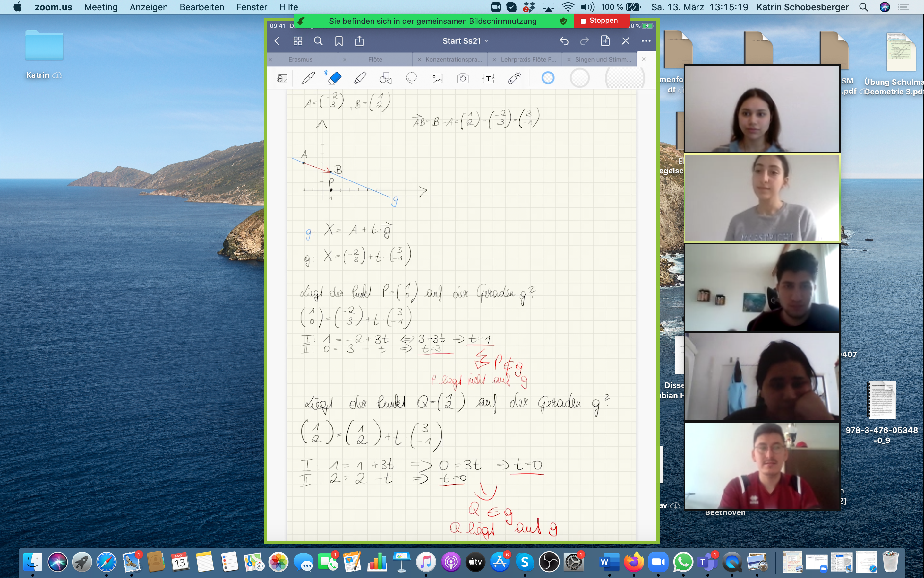The image size is (924, 578).
Task: Go back using the left chevron
Action: coord(277,41)
